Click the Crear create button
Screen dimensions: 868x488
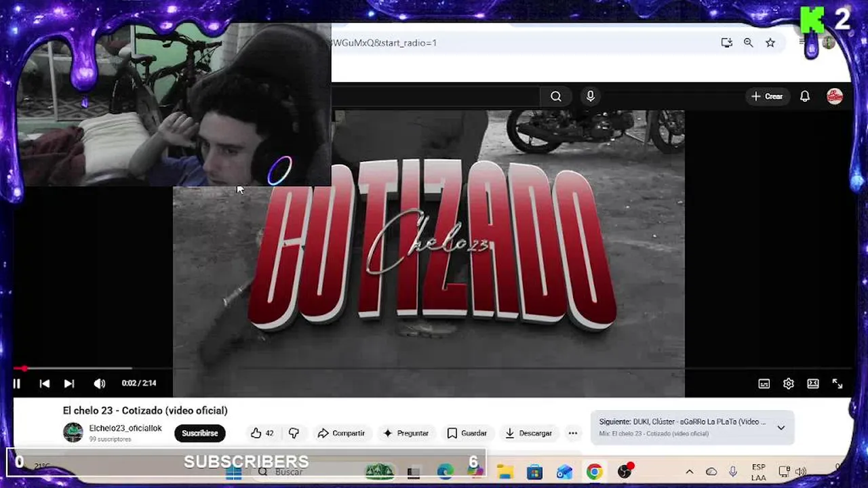point(767,96)
